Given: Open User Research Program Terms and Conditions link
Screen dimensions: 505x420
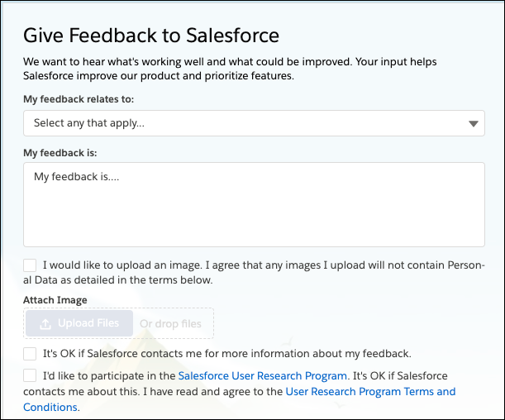Looking at the screenshot, I should tap(369, 392).
